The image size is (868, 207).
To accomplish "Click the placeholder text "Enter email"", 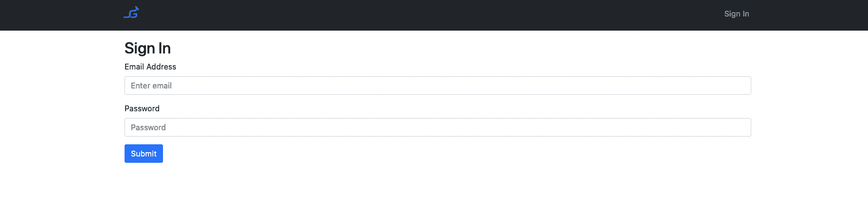I will [151, 86].
